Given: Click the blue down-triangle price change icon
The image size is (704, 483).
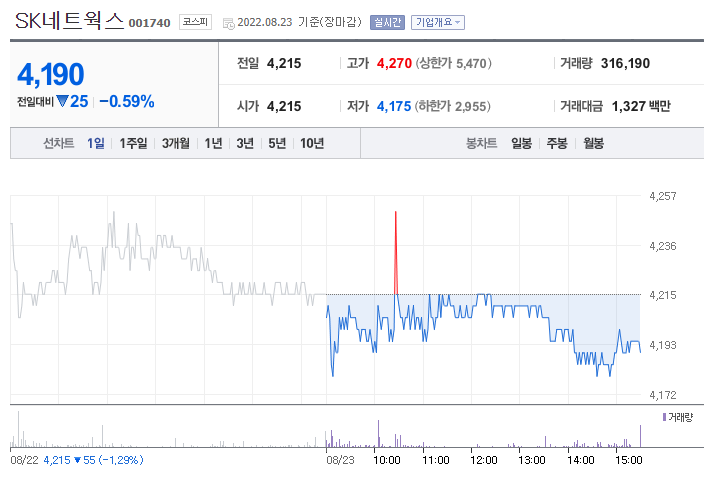Looking at the screenshot, I should tap(62, 101).
